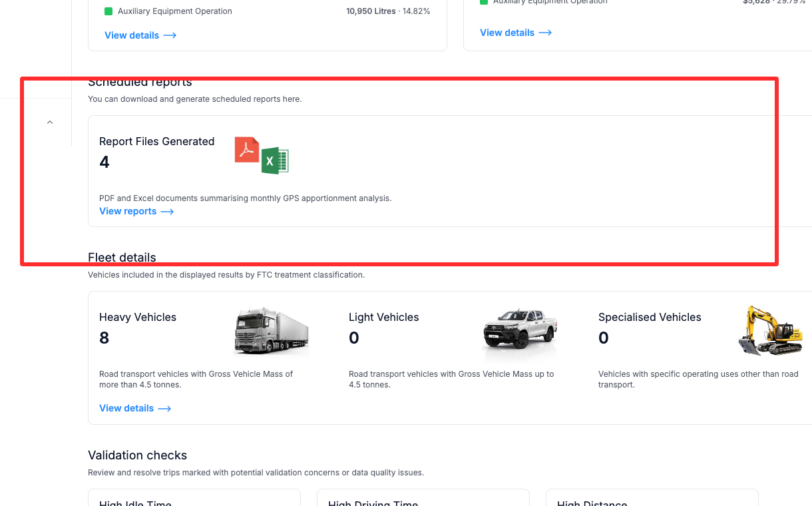The image size is (812, 506).
Task: Open the Excel report file icon
Action: 274,160
